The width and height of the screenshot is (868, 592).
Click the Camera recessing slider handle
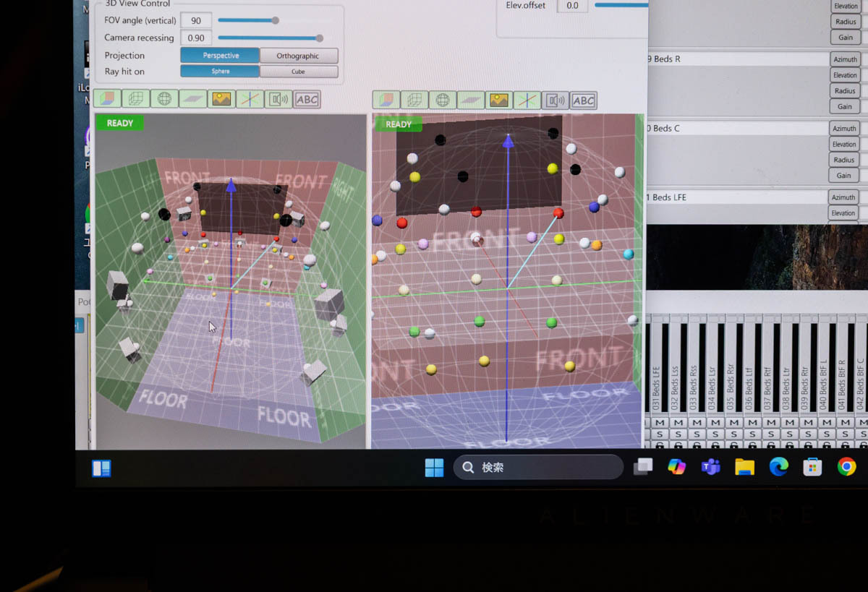pyautogui.click(x=320, y=38)
